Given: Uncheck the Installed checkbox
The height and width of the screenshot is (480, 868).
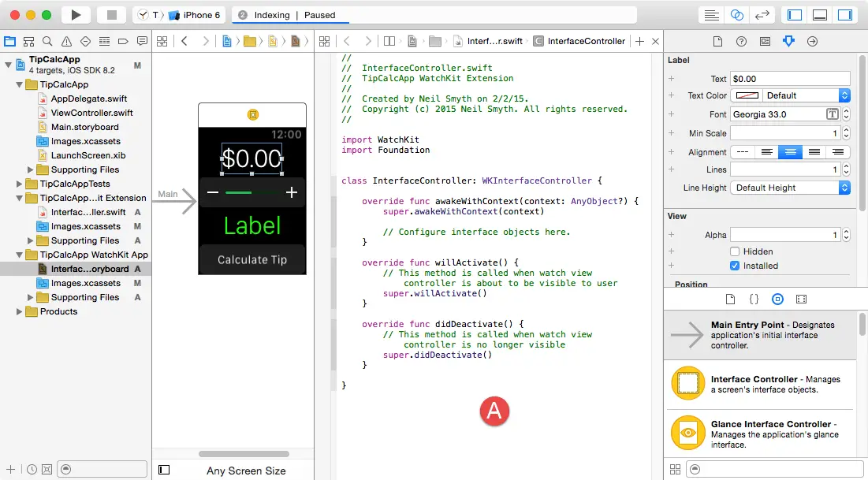Looking at the screenshot, I should tap(735, 266).
